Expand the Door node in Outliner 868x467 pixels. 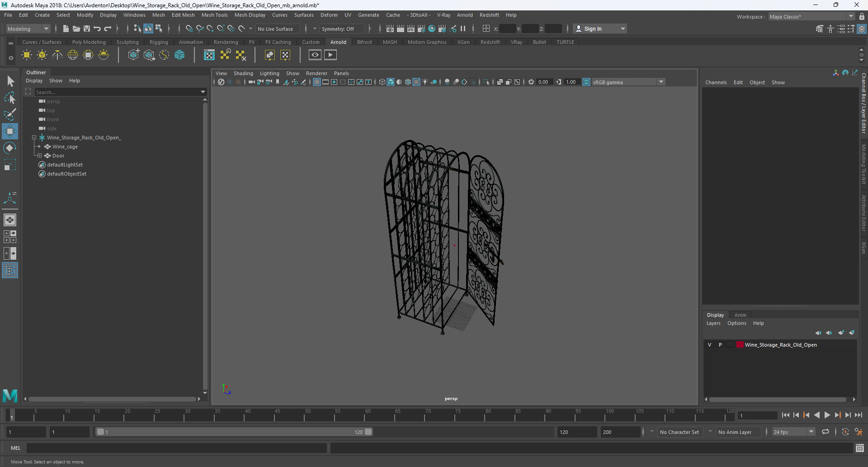coord(39,156)
